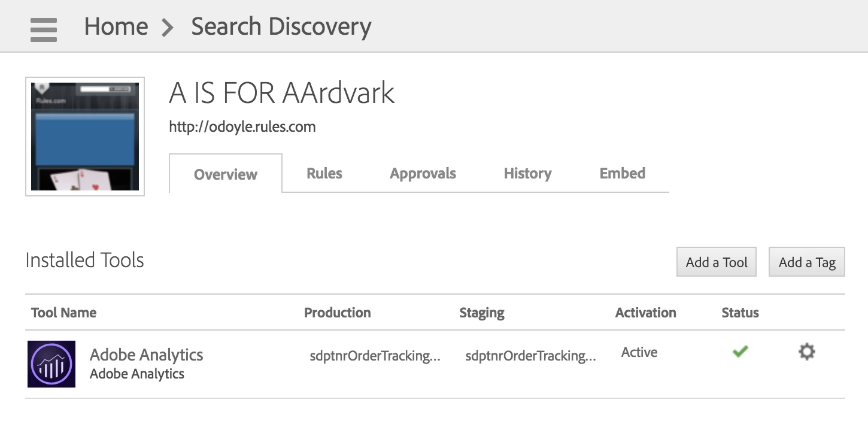
Task: Click the Staging column header
Action: click(482, 313)
